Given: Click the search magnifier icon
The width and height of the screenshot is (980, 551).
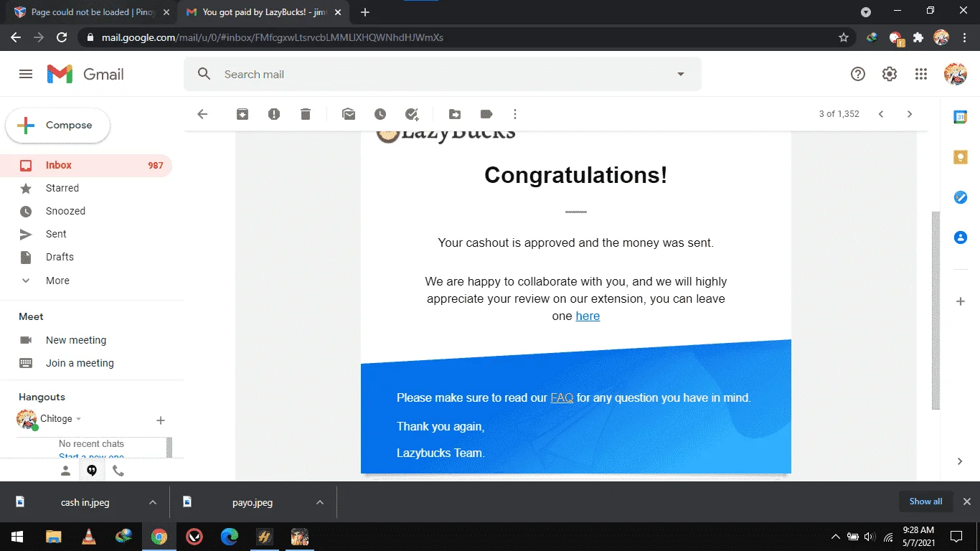Looking at the screenshot, I should 204,74.
